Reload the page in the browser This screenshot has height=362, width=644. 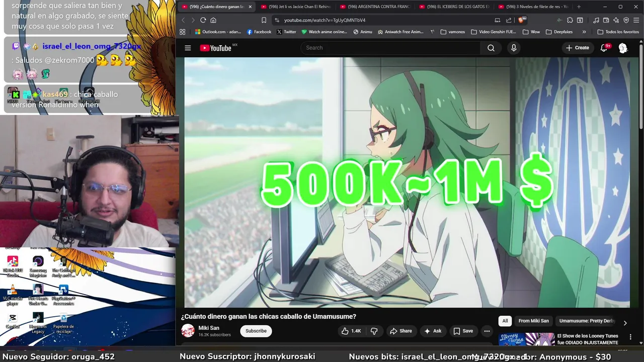point(203,20)
